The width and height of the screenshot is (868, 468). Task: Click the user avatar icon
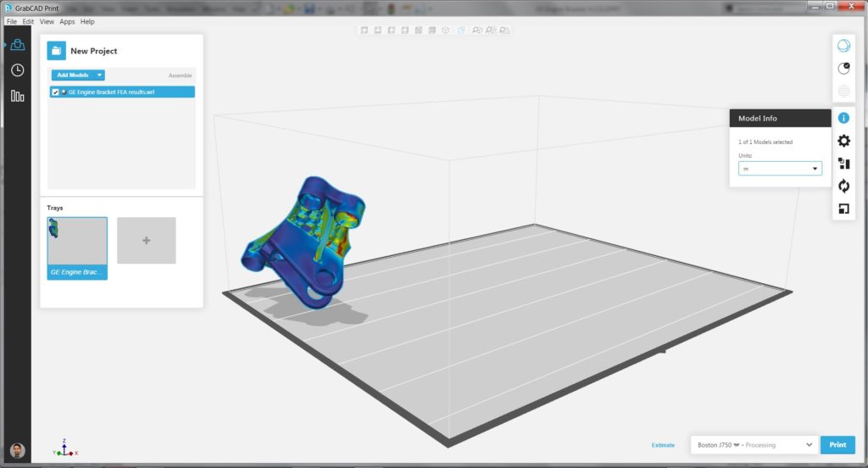click(17, 450)
